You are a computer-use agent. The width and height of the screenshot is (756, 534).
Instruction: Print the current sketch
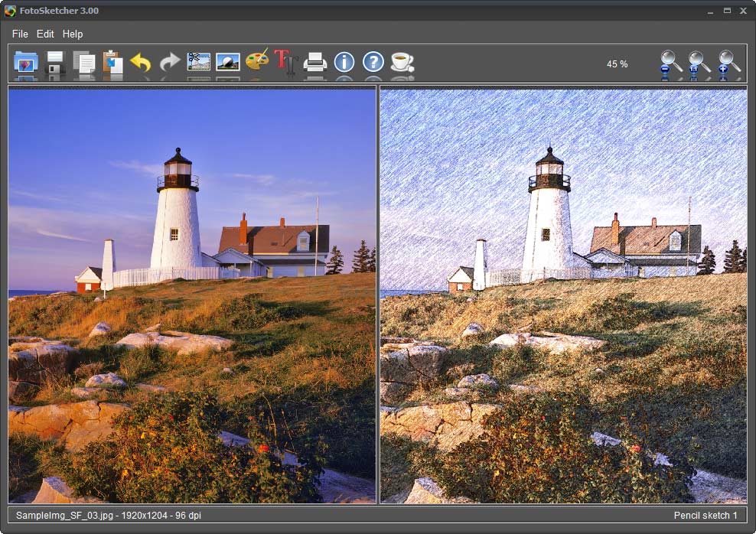tap(317, 63)
